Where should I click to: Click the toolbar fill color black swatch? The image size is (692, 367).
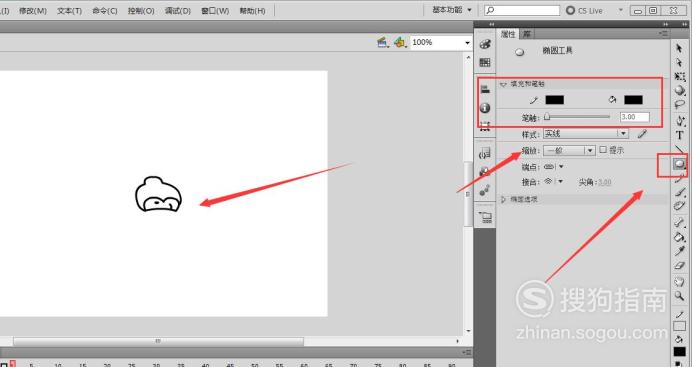click(680, 352)
